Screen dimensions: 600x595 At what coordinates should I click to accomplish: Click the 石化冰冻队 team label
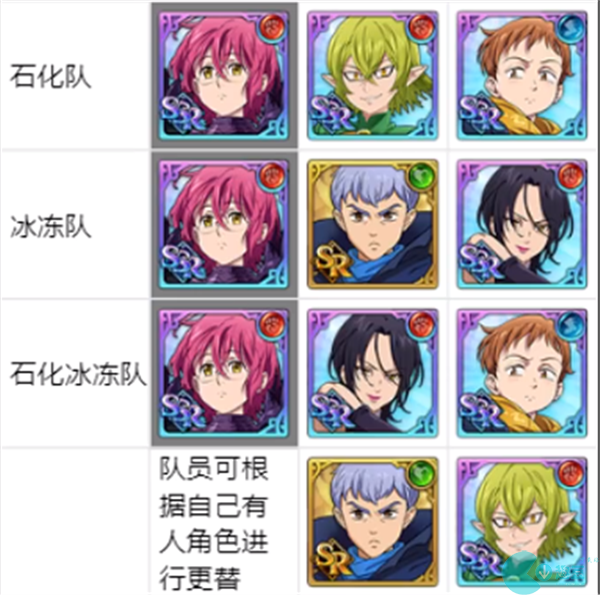click(x=78, y=374)
